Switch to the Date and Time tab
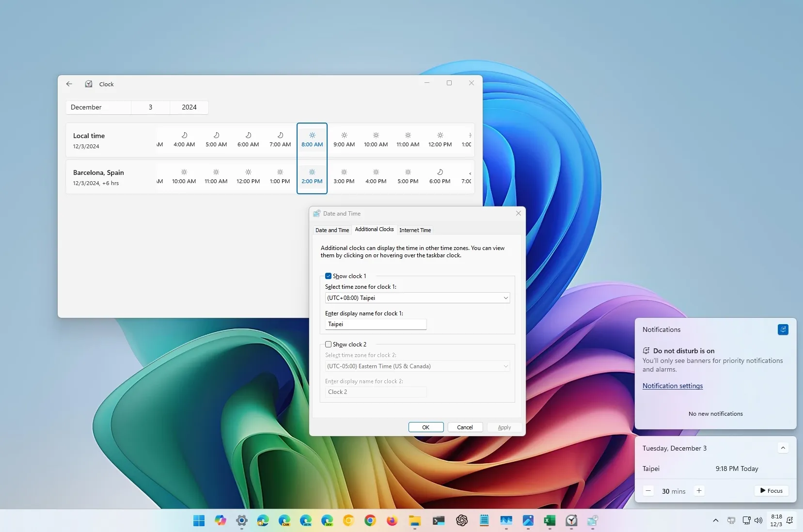The width and height of the screenshot is (803, 532). (332, 230)
